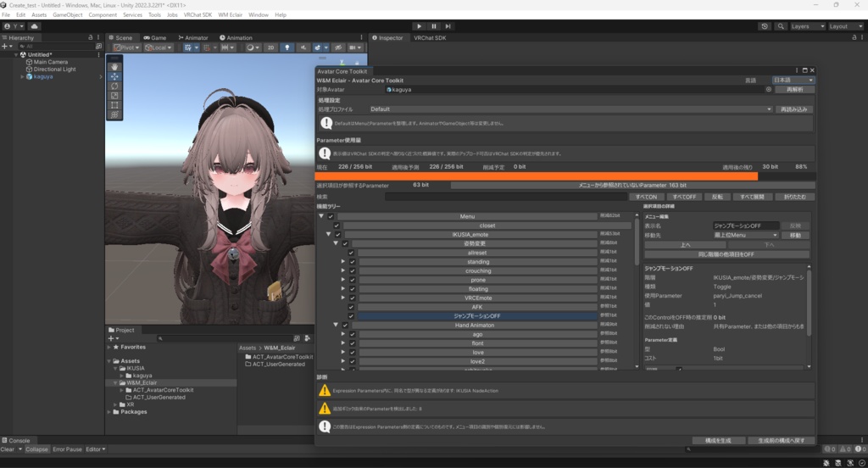Click the Hierarchy add plus button
The image size is (868, 468).
click(4, 46)
